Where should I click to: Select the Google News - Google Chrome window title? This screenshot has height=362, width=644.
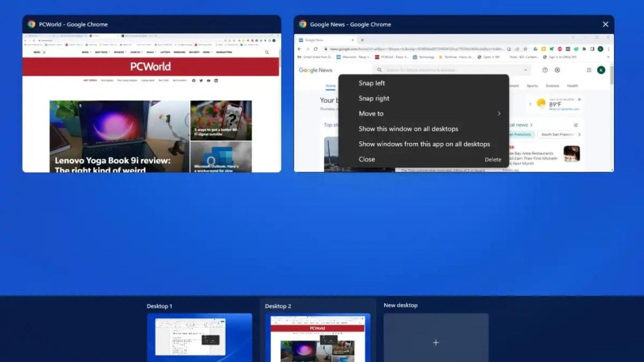tap(351, 25)
